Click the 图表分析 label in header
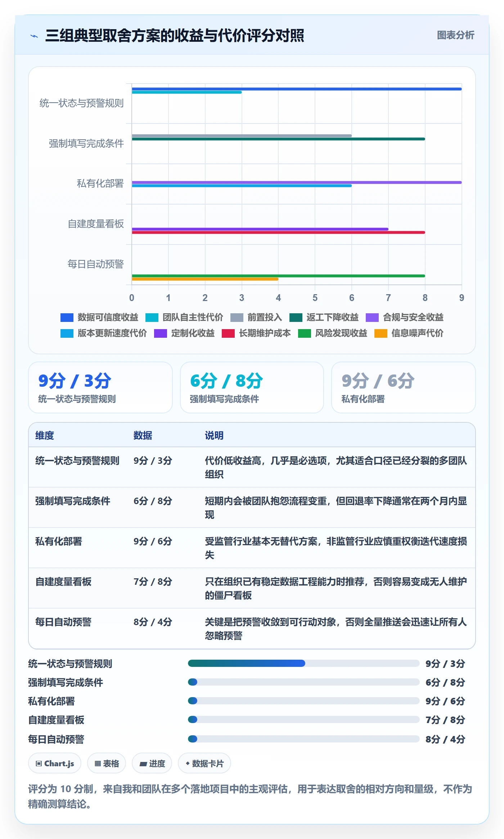The width and height of the screenshot is (504, 839). pyautogui.click(x=455, y=35)
